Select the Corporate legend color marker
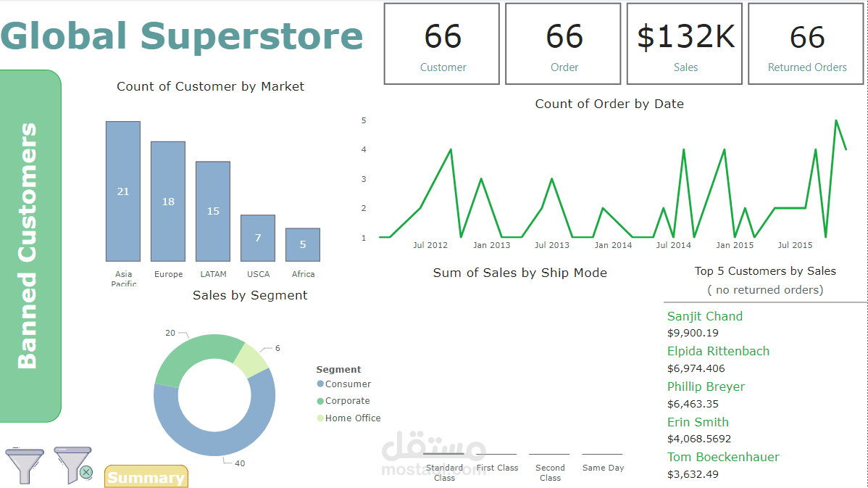The image size is (868, 488). [x=322, y=400]
